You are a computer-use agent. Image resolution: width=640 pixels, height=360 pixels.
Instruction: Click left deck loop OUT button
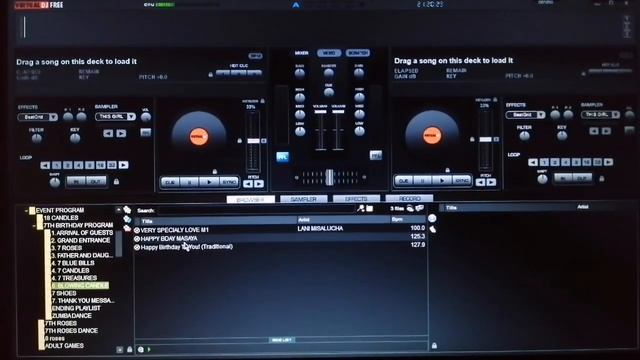(96, 181)
